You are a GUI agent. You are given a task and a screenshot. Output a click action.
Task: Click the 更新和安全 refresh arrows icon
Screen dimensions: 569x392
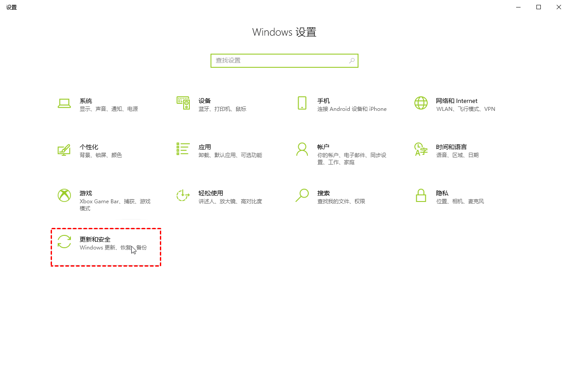click(64, 242)
